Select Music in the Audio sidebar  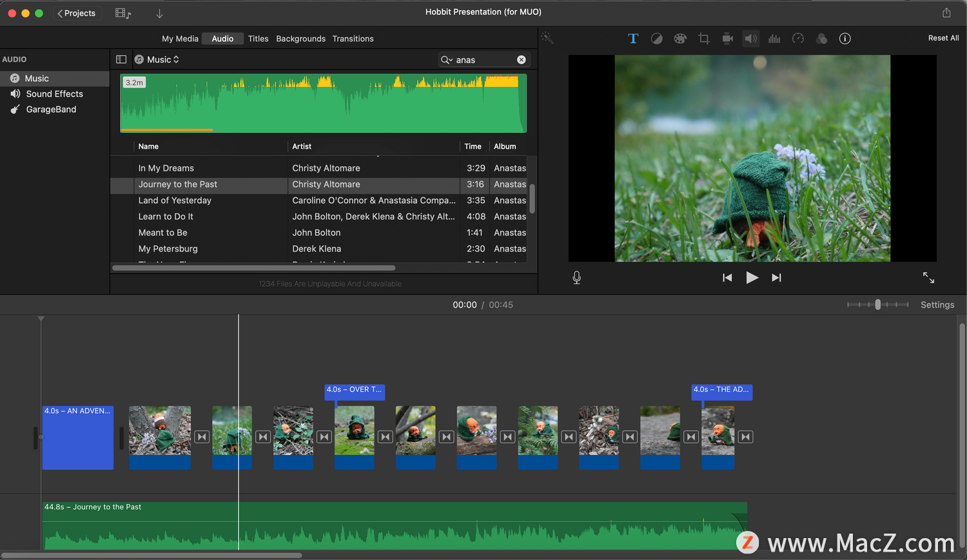[55, 79]
